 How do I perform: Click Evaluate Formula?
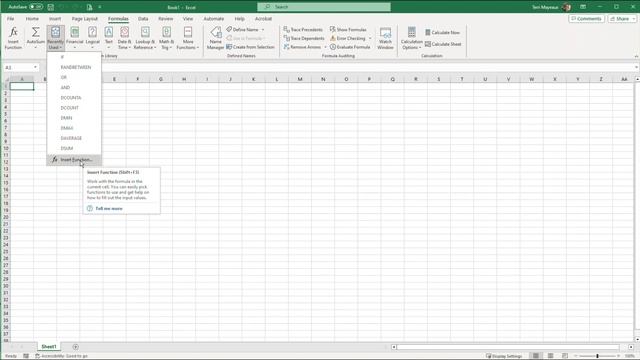pos(350,47)
